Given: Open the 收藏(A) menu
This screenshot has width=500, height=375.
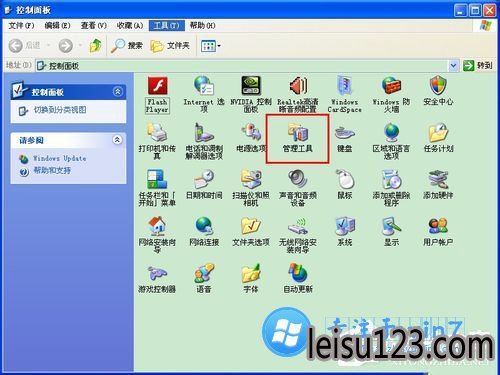Looking at the screenshot, I should (x=130, y=25).
